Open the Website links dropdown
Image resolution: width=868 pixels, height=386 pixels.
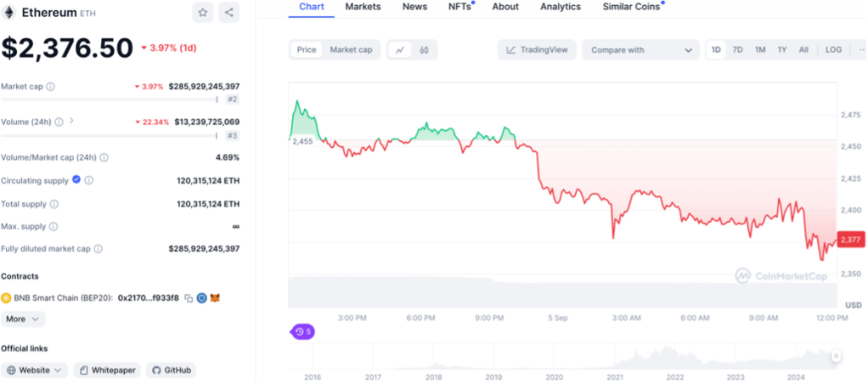tap(35, 370)
